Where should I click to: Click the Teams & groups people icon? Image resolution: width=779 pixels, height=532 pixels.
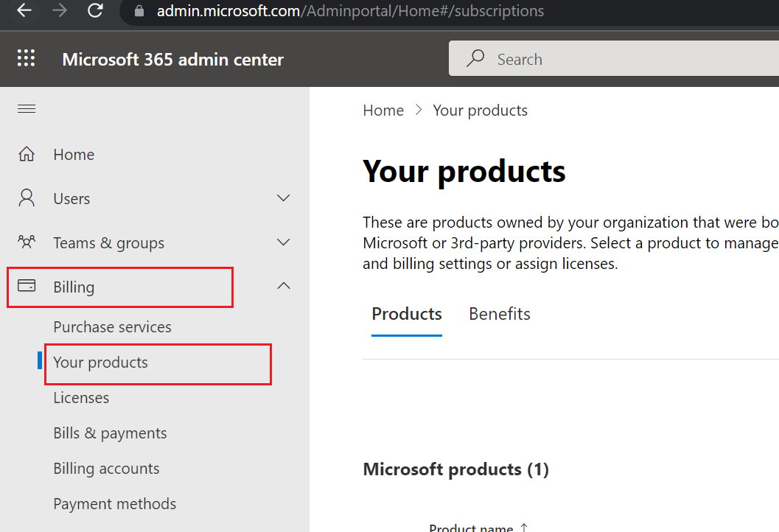coord(27,242)
